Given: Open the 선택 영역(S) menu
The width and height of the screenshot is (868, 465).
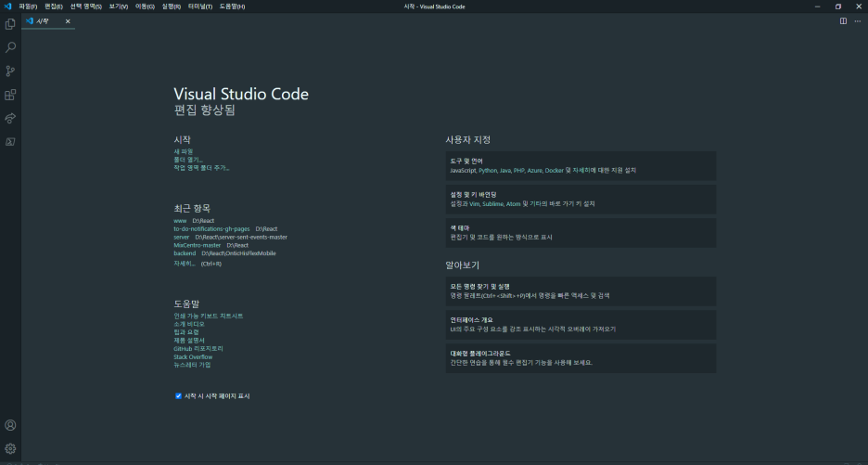Looking at the screenshot, I should tap(86, 6).
